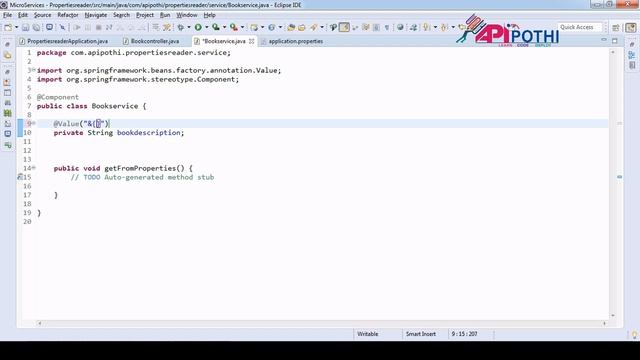Click the Open Perspective icon
This screenshot has height=360, width=640.
[x=616, y=27]
